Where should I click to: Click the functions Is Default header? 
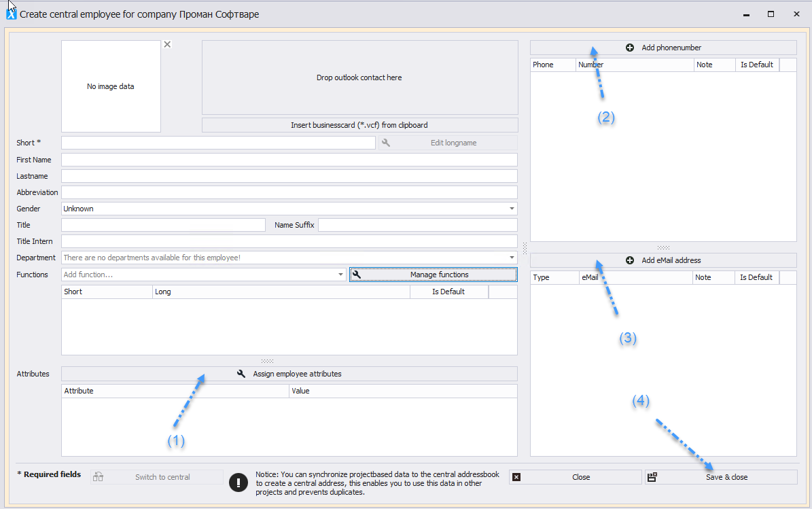[x=449, y=292]
